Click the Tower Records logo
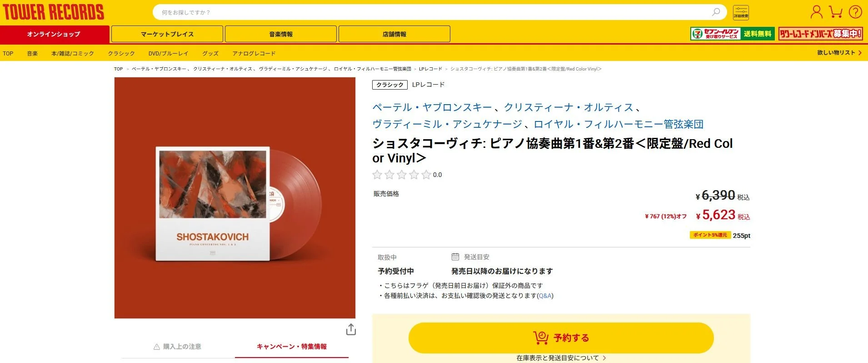868x363 pixels. point(54,12)
